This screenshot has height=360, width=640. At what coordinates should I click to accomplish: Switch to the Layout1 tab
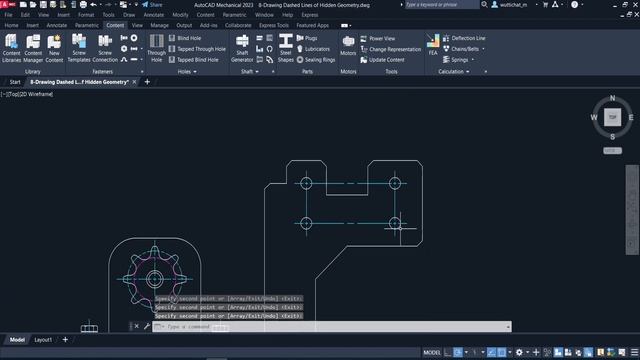pos(43,340)
